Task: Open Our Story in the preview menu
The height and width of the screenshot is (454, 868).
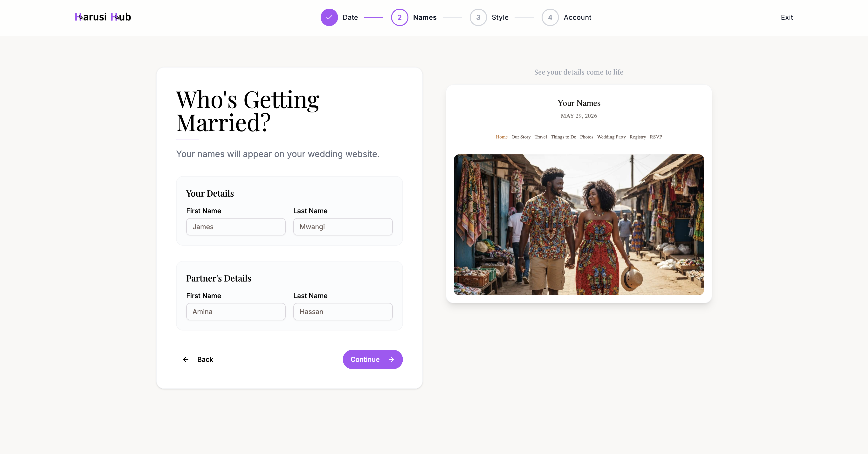Action: 521,137
